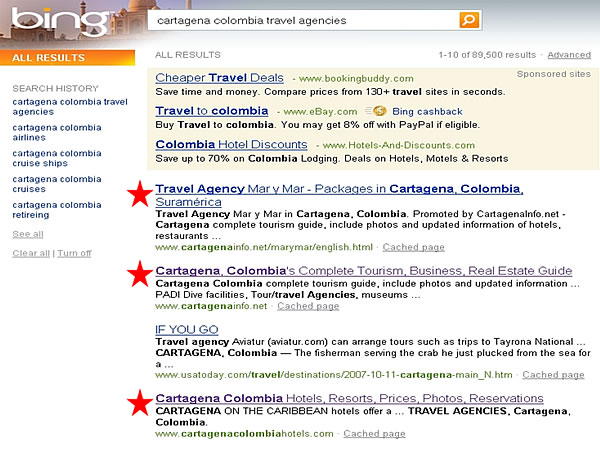Open the IF YOU GO result
Viewport: 600px width, 450px height.
point(187,328)
